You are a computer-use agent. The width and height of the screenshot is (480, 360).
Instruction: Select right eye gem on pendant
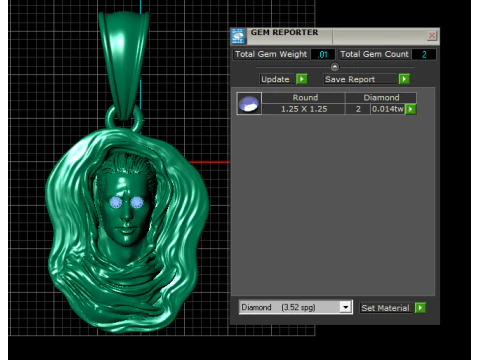(x=137, y=202)
